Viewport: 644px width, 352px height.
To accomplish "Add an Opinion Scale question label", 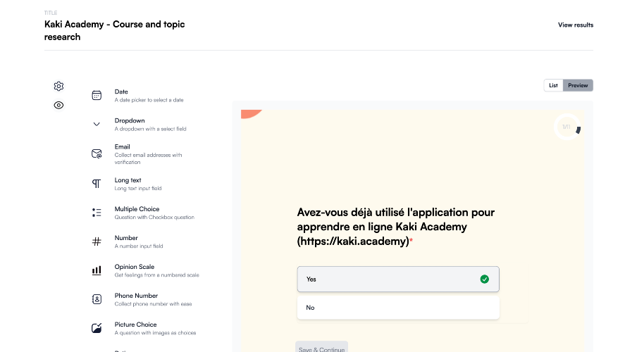I will (135, 267).
